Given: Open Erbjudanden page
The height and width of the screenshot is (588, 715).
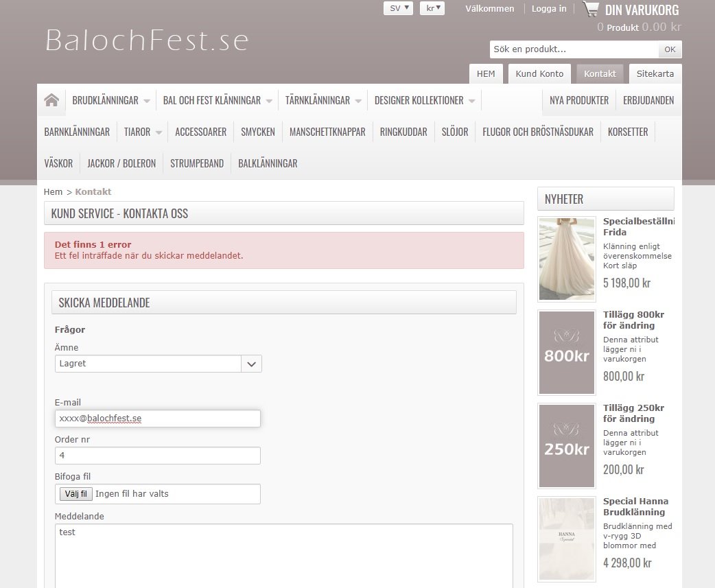Looking at the screenshot, I should coord(648,100).
